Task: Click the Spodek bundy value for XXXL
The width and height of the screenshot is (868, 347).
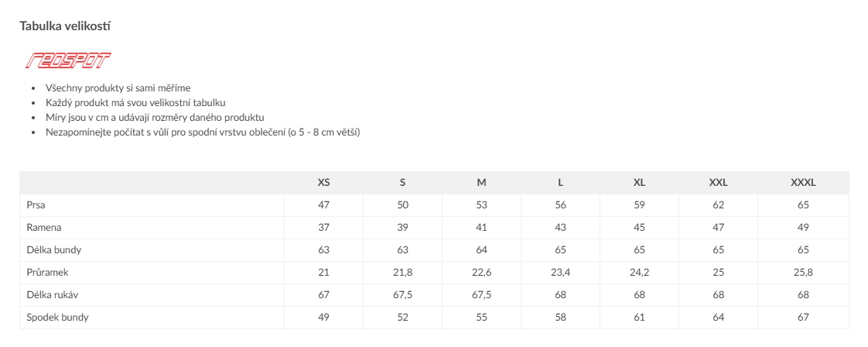Action: point(803,318)
